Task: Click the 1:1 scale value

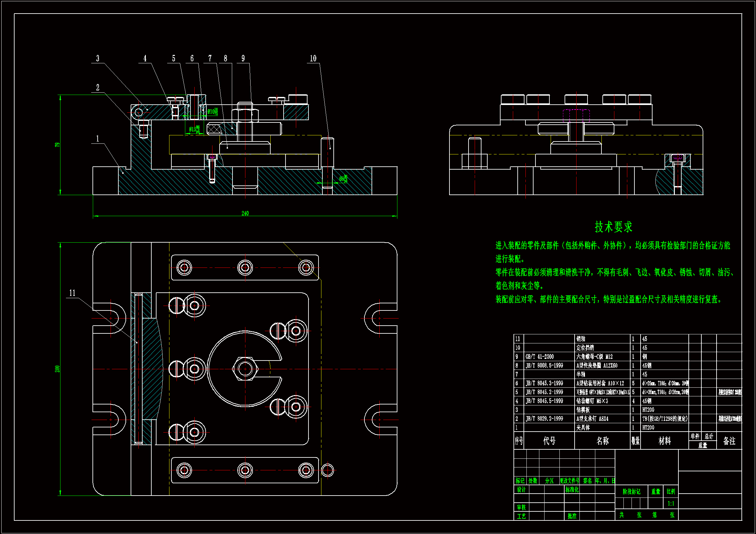Action: pyautogui.click(x=671, y=503)
